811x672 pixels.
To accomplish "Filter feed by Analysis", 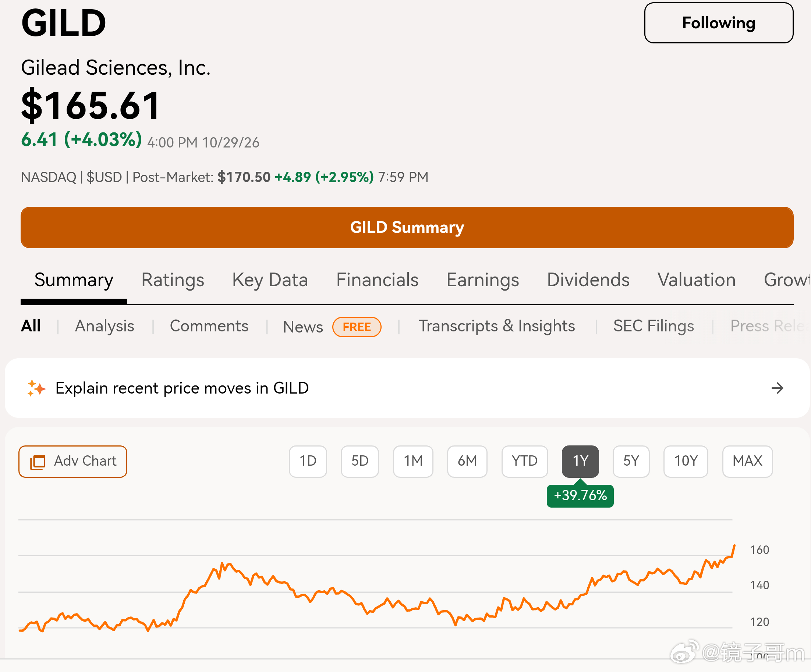I will 105,326.
